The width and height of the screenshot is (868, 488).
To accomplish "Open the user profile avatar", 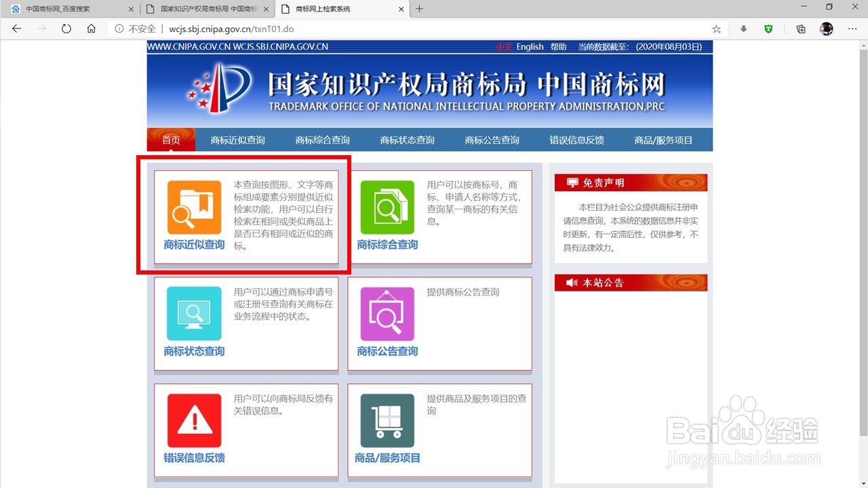I will [826, 29].
